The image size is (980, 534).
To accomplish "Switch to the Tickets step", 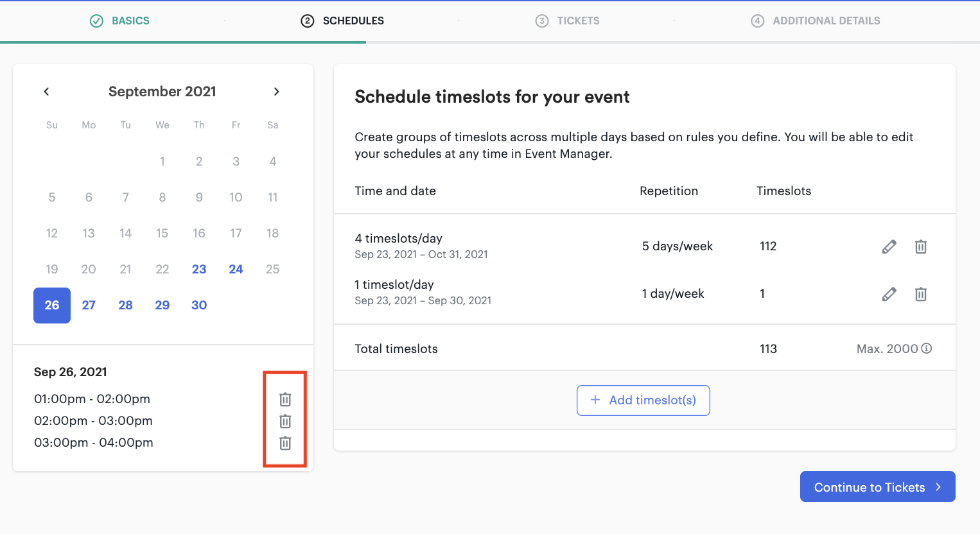I will click(568, 21).
